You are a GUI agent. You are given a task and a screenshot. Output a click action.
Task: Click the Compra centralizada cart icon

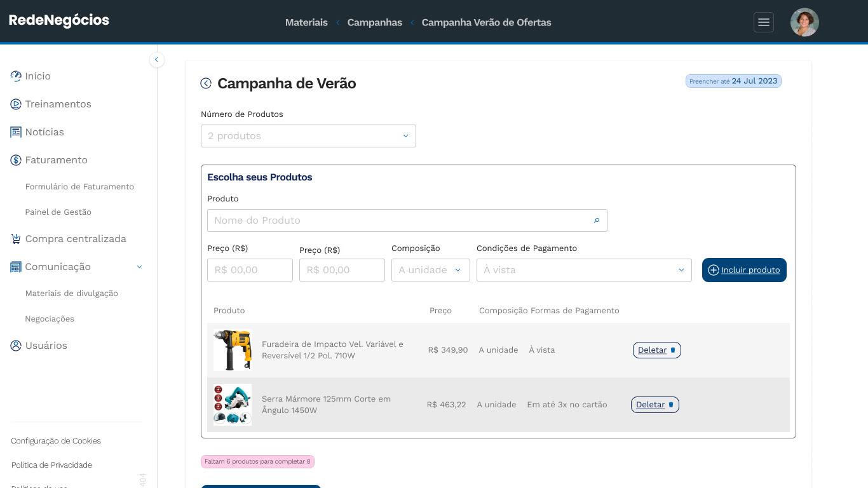(16, 239)
